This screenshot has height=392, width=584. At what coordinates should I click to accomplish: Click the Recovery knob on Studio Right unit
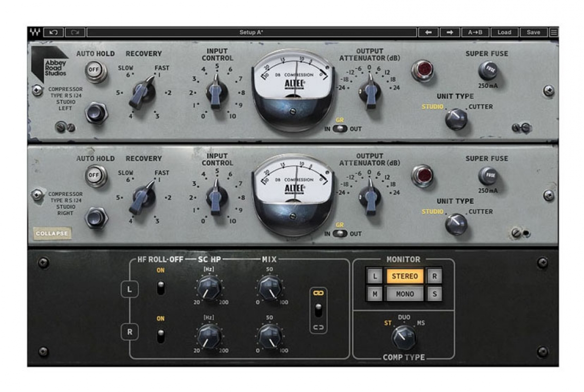(143, 196)
